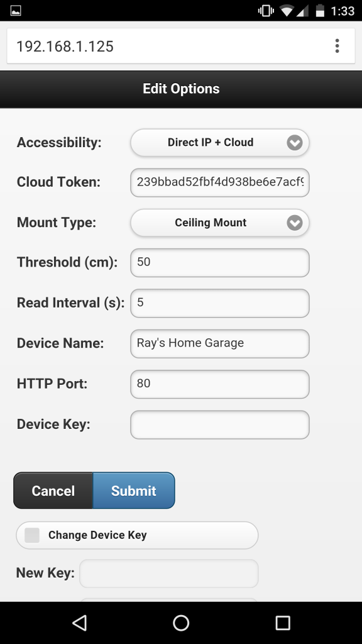Click the Threshold field containing 50

219,262
